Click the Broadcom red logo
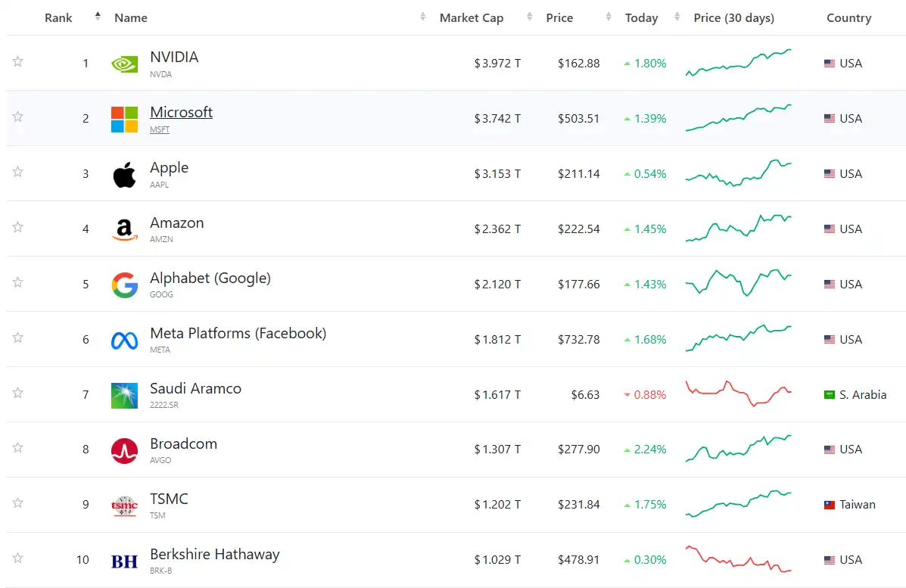The width and height of the screenshot is (906, 588). tap(124, 450)
